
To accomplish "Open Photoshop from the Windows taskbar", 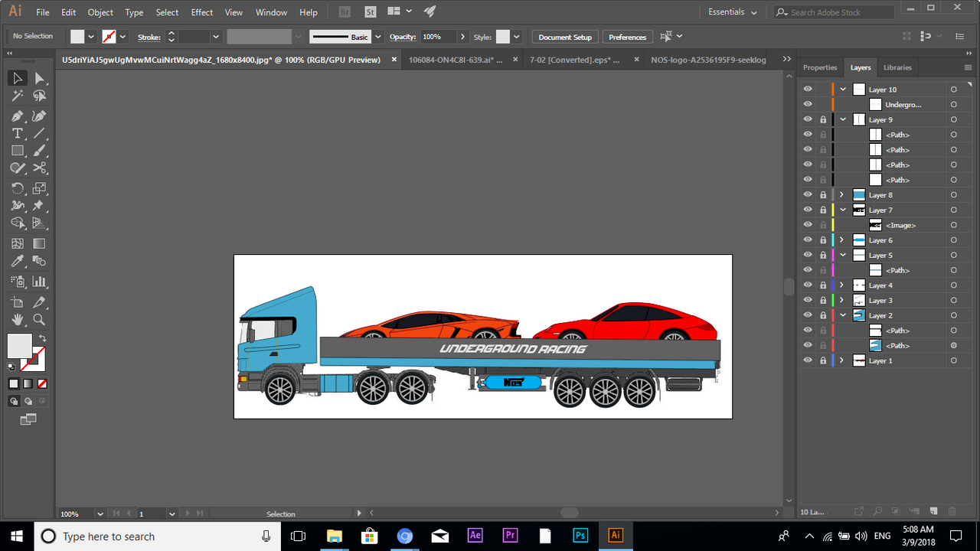I will click(580, 536).
